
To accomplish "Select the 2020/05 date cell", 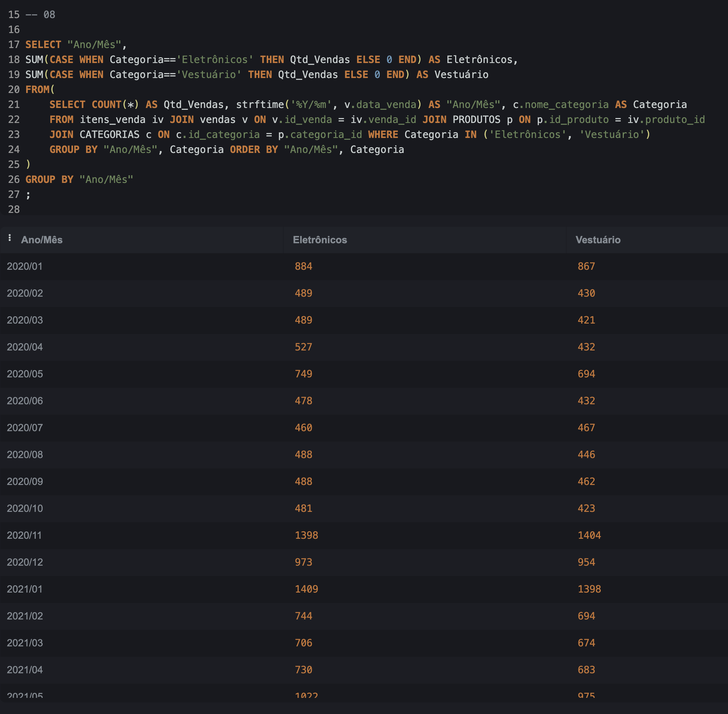I will point(25,374).
